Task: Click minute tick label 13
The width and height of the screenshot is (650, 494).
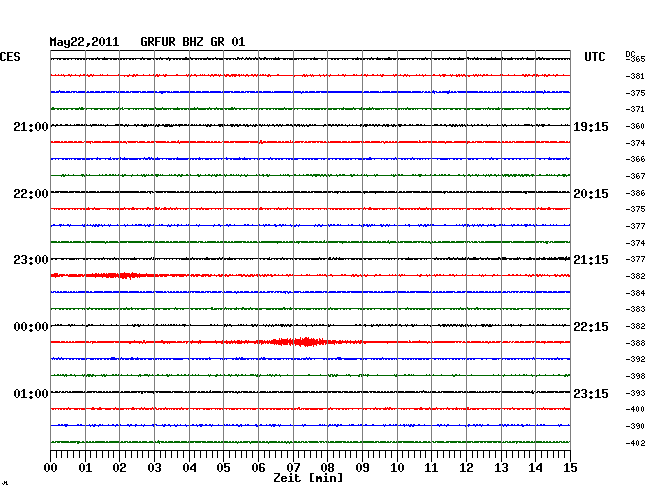Action: pos(501,468)
